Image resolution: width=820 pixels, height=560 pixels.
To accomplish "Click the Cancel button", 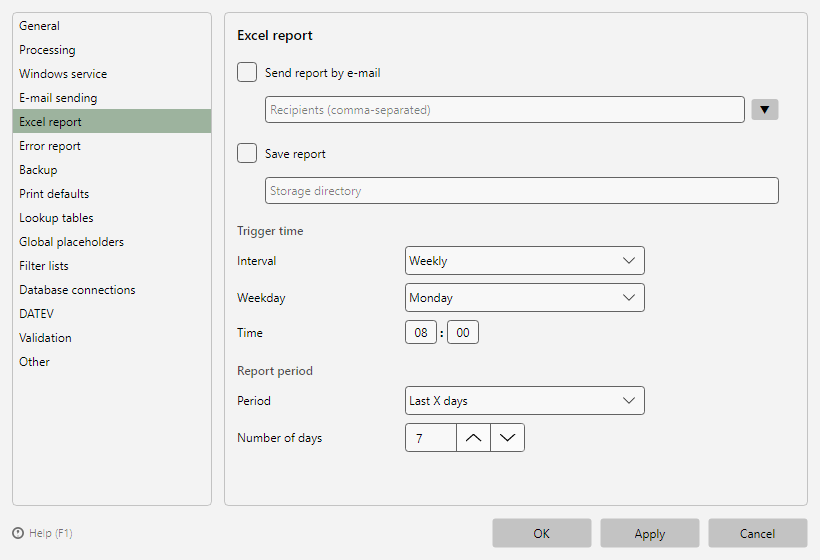I will (758, 533).
